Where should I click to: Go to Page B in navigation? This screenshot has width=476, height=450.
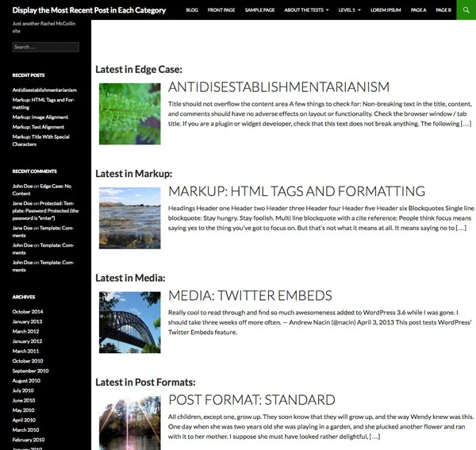tap(443, 10)
